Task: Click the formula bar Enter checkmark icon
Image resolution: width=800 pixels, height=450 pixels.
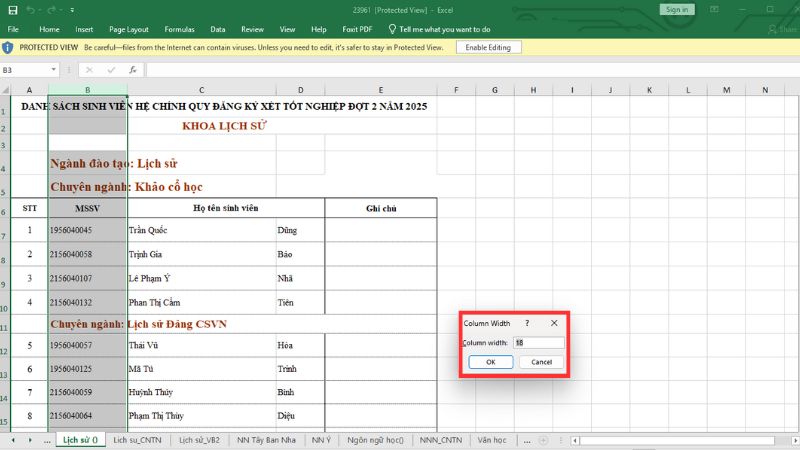Action: pos(110,70)
